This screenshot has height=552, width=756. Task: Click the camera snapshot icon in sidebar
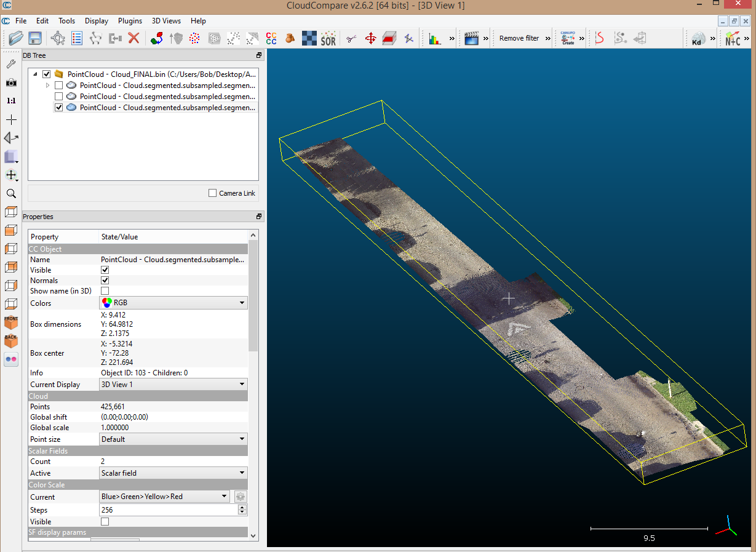(x=11, y=82)
